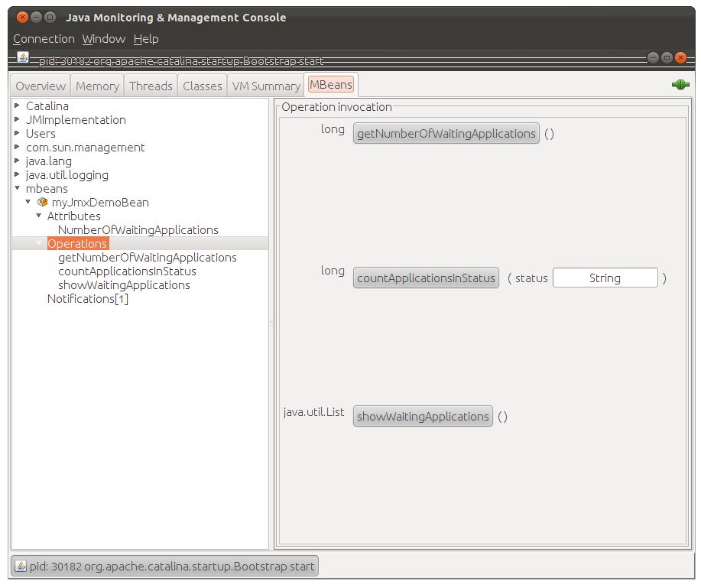Select Catalina in the MBean tree
This screenshot has width=701, height=588.
click(x=47, y=106)
